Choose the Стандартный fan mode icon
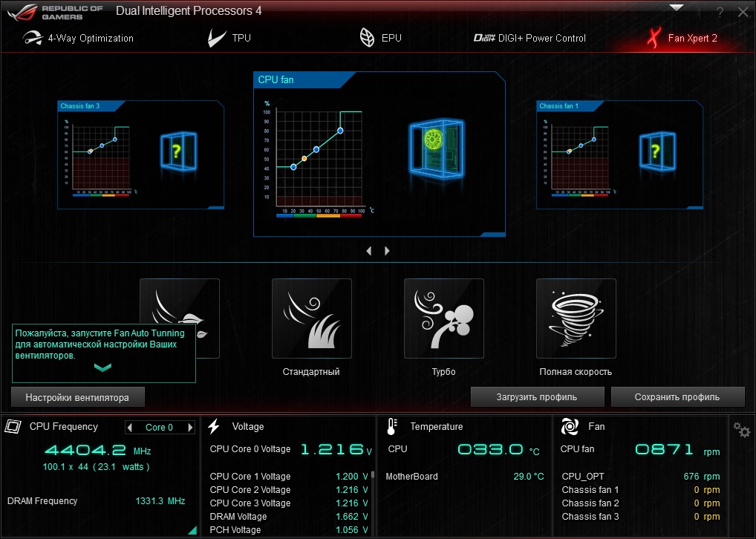This screenshot has width=756, height=539. (x=311, y=318)
